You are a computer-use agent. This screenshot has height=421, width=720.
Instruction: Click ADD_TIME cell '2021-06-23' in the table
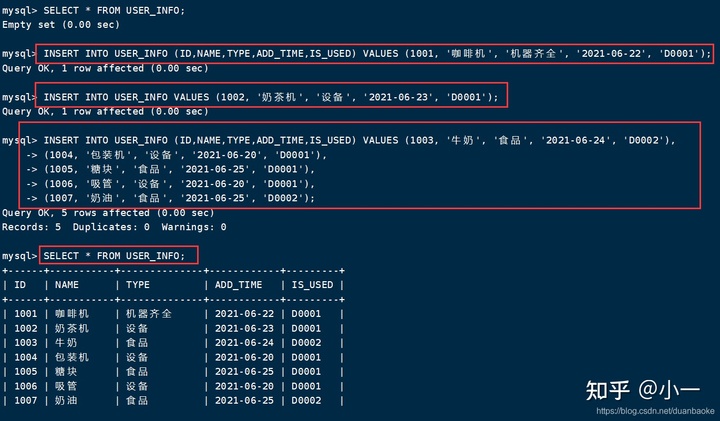(244, 329)
